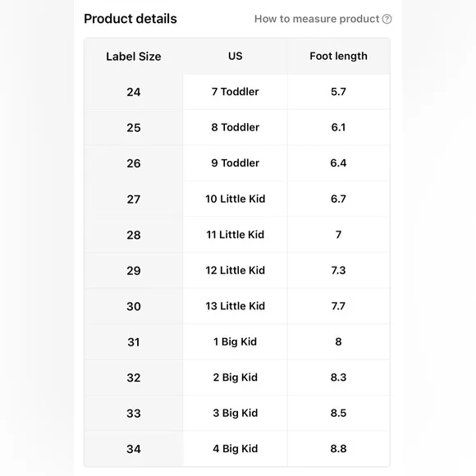Click the Product details heading

coord(130,19)
